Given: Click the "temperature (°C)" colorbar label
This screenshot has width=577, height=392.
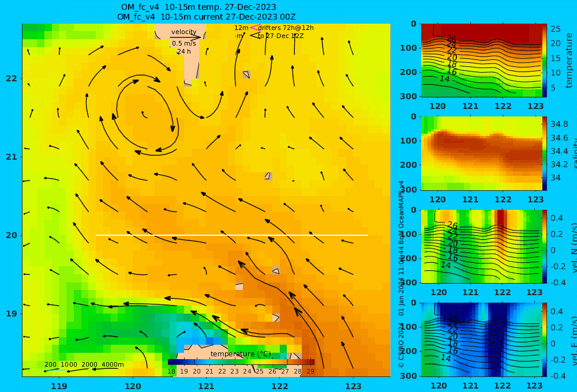Looking at the screenshot, I should point(241,354).
